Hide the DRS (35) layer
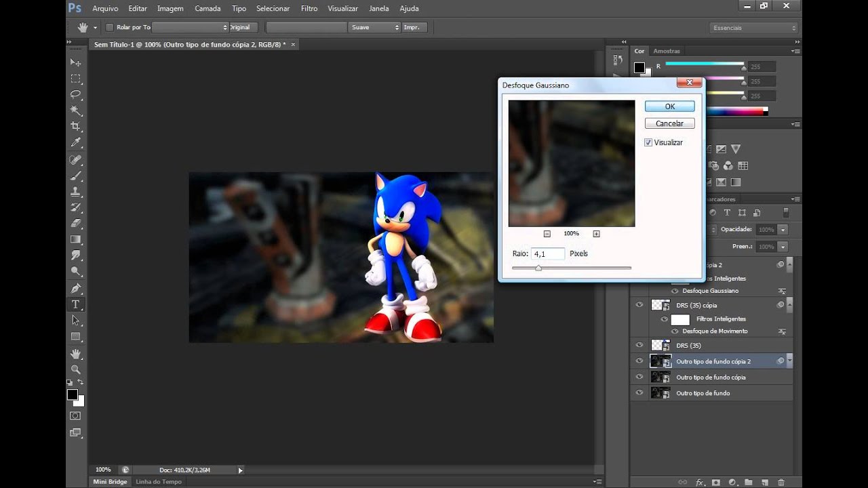Image resolution: width=868 pixels, height=488 pixels. coord(639,345)
